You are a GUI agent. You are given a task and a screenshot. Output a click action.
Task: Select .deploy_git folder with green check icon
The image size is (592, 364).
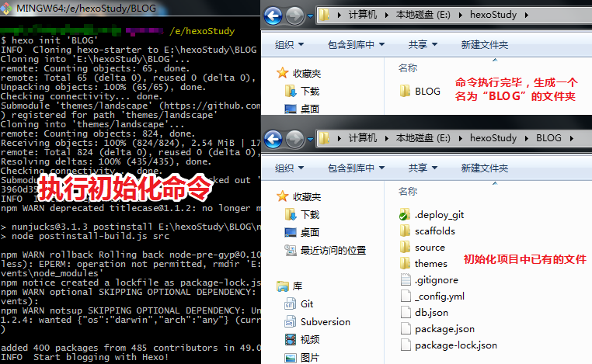(431, 215)
